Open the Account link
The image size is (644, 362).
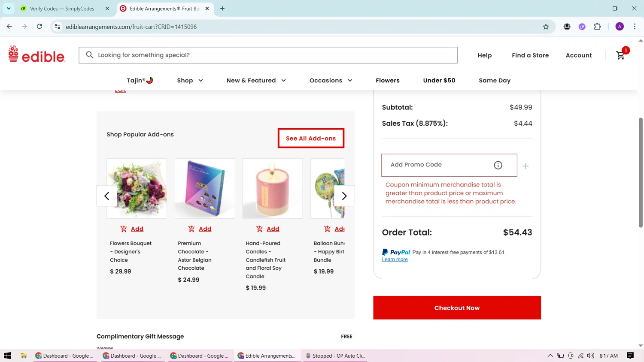[579, 55]
